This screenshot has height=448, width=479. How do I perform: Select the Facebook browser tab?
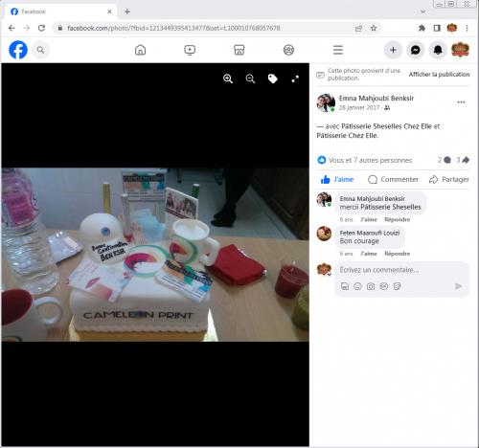click(61, 11)
